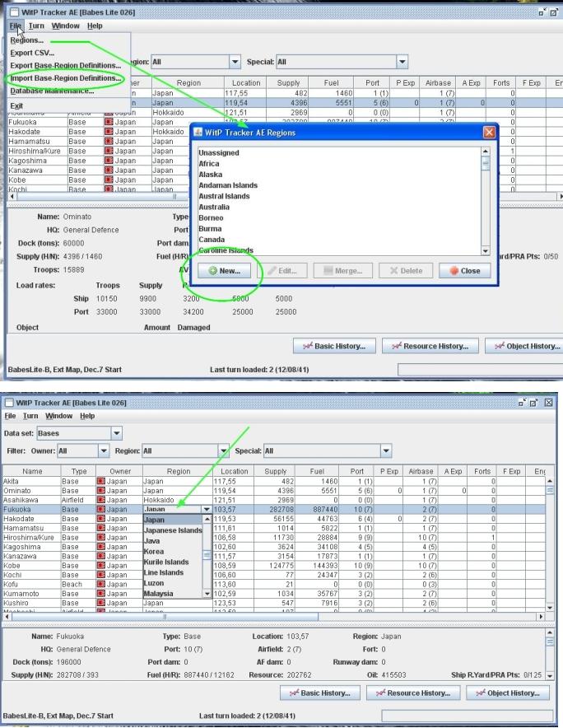Click Japan flag icon in Kobe row, lower table

coord(100,566)
